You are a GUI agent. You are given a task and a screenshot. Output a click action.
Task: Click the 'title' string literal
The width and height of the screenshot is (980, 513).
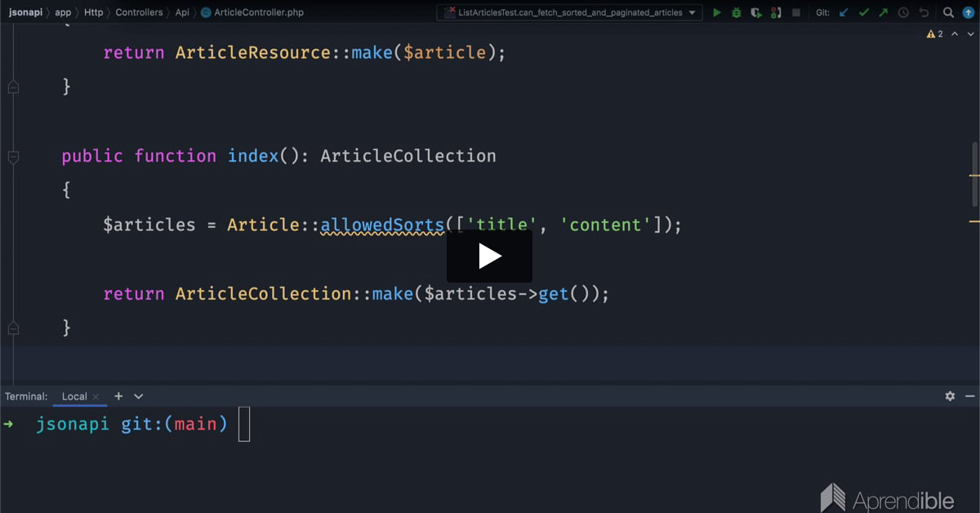click(x=501, y=225)
